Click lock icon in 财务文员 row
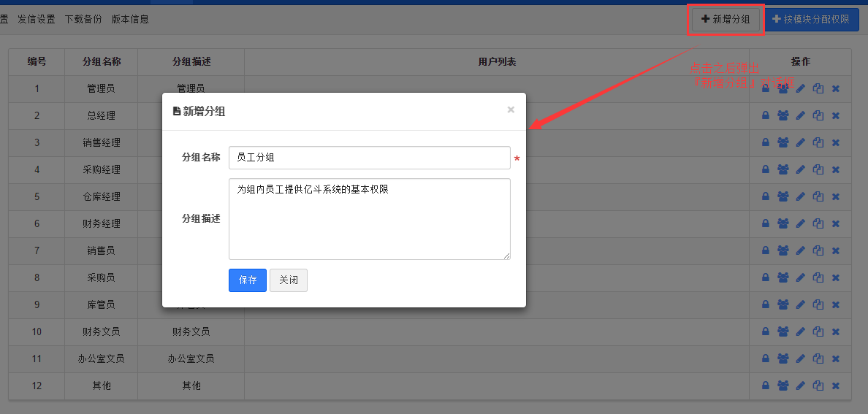This screenshot has width=868, height=414. [766, 331]
